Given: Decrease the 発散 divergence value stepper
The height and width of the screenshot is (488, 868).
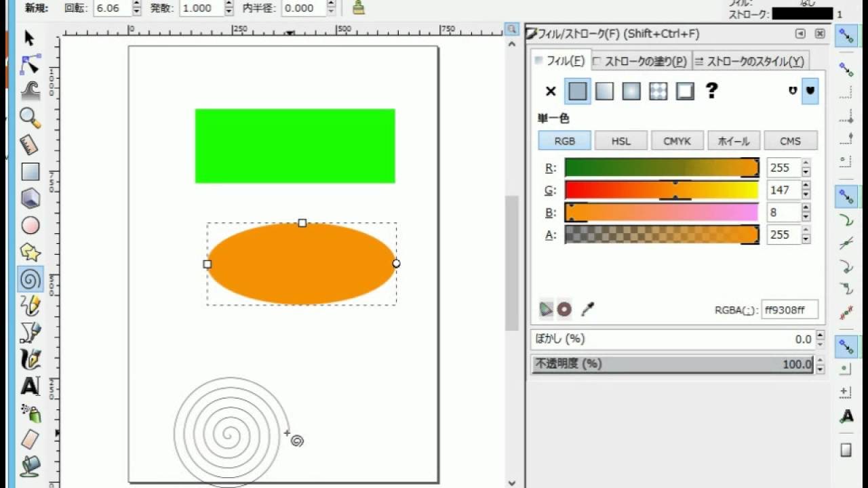Looking at the screenshot, I should tap(227, 12).
